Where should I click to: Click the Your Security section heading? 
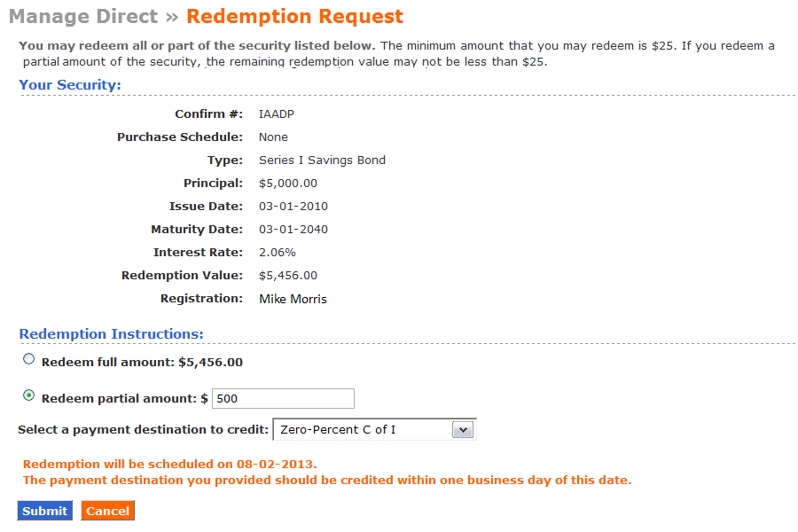70,85
